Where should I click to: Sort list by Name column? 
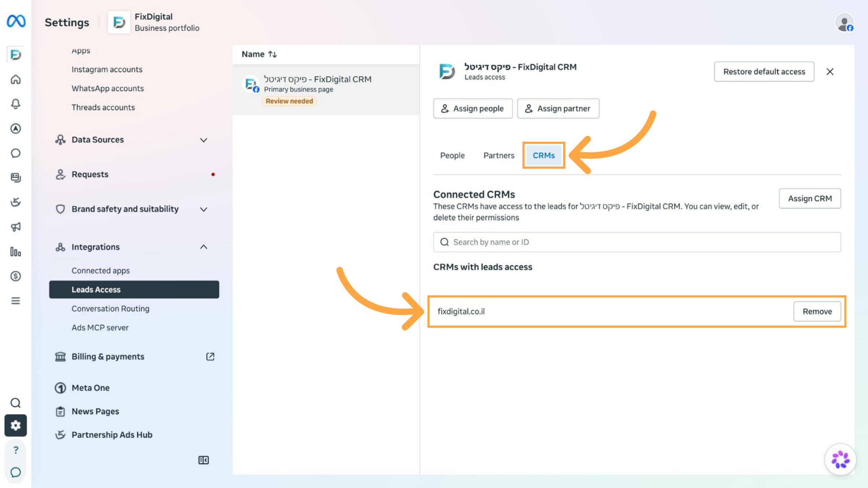click(x=259, y=54)
